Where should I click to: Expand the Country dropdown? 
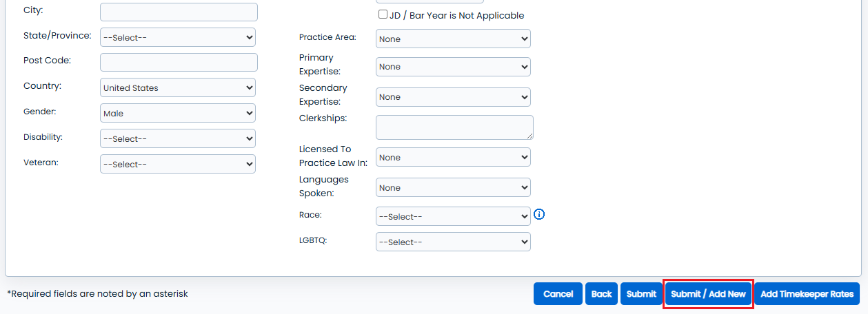pyautogui.click(x=178, y=87)
